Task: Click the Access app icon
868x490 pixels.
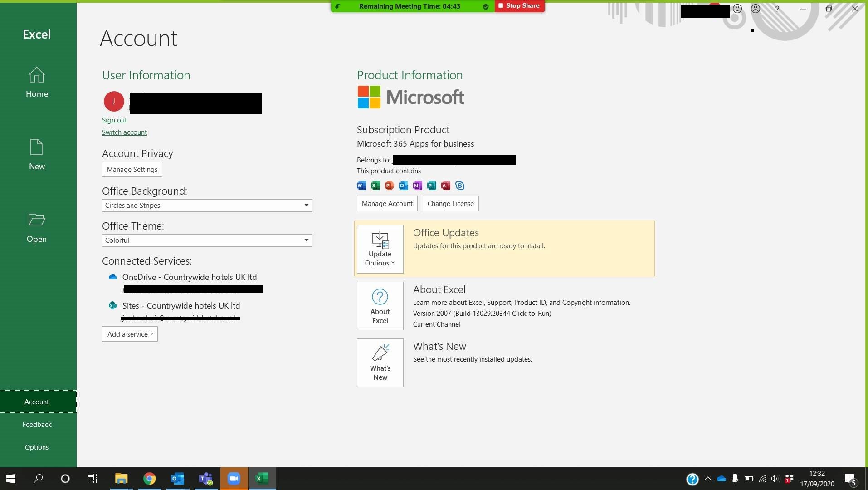Action: pos(446,186)
